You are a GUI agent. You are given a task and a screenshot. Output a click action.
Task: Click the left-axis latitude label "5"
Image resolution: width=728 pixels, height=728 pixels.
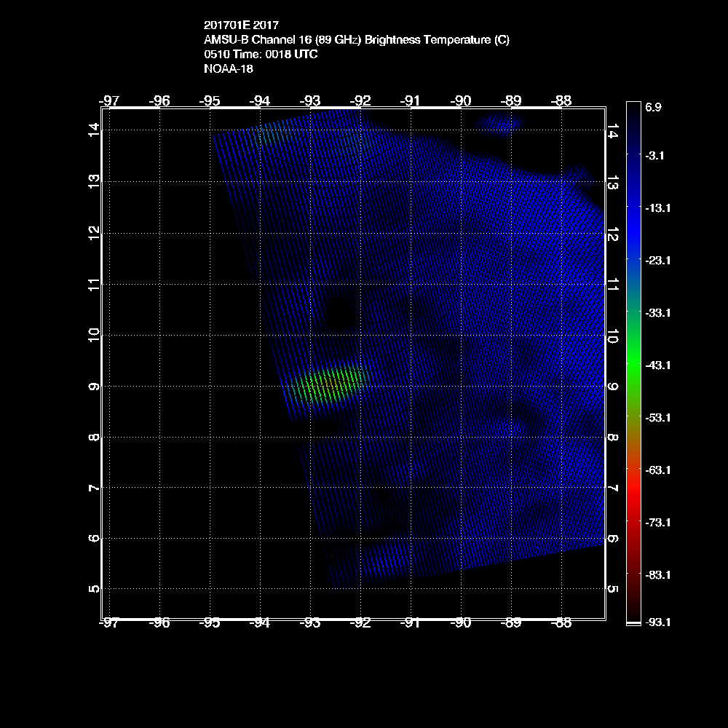(x=94, y=589)
